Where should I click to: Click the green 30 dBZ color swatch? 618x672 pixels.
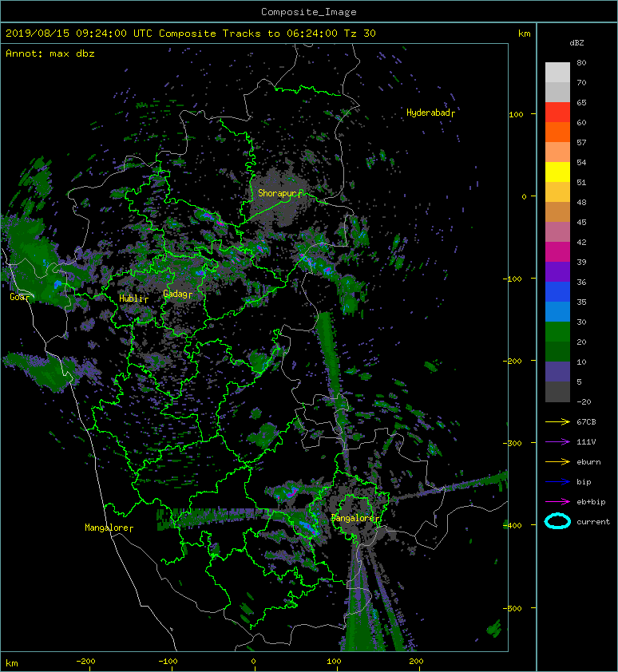[x=557, y=332]
